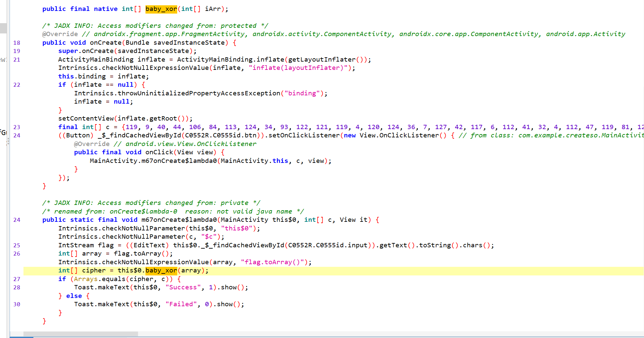644x338 pixels.
Task: Click Arrays in the equals condition
Action: click(x=86, y=279)
